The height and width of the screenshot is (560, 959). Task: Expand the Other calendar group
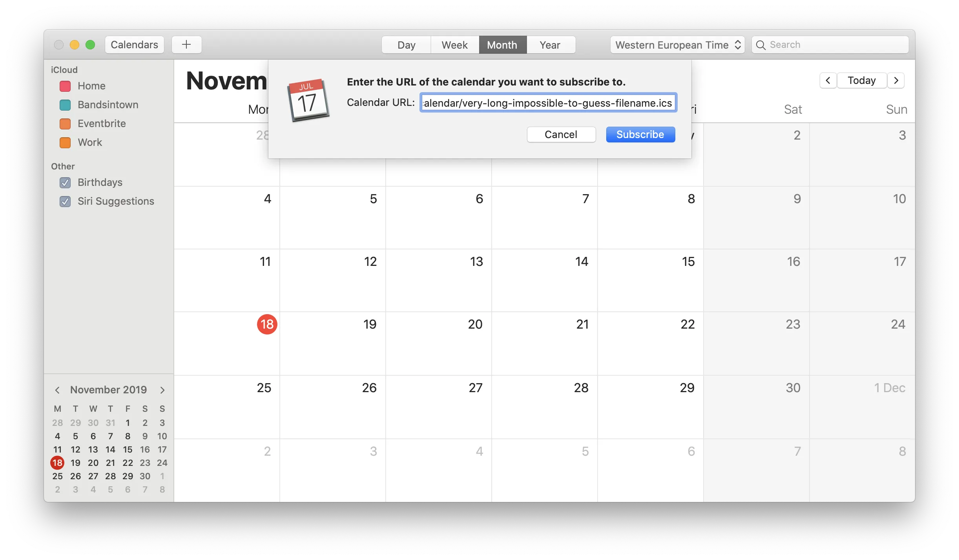coord(63,166)
